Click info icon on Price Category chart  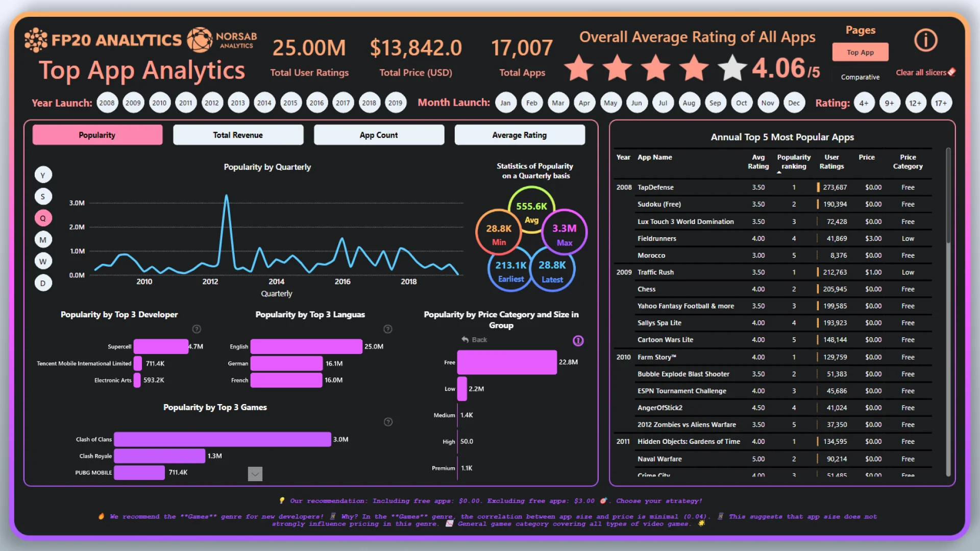578,341
